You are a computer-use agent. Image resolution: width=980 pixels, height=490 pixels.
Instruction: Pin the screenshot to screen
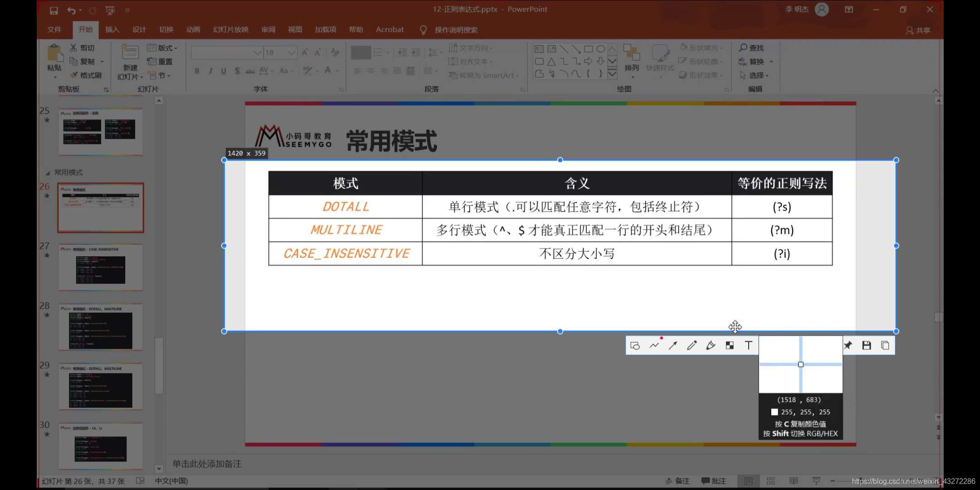click(848, 346)
